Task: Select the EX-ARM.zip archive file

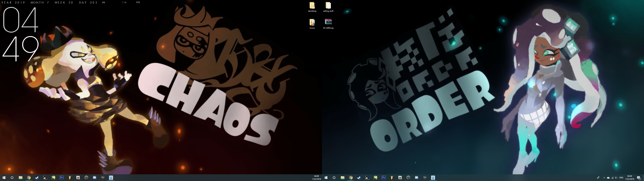Action: 328,24
